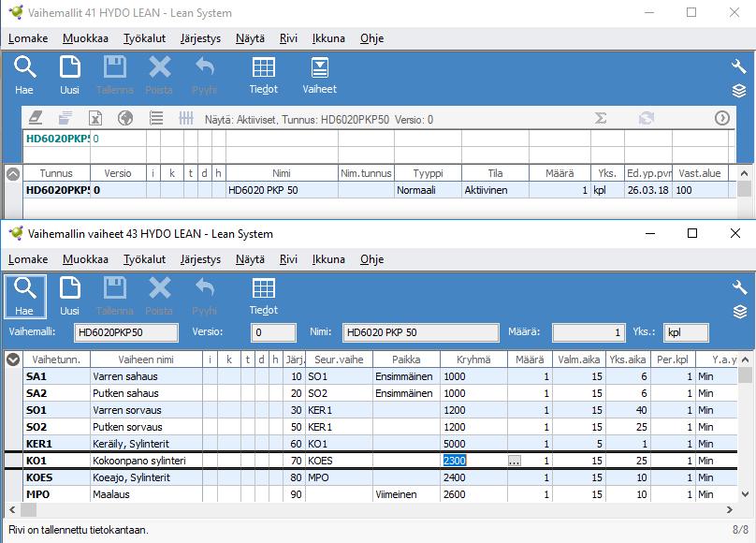Click the selected Kryhmä cell value 2300
Image resolution: width=756 pixels, height=543 pixels.
coord(454,461)
